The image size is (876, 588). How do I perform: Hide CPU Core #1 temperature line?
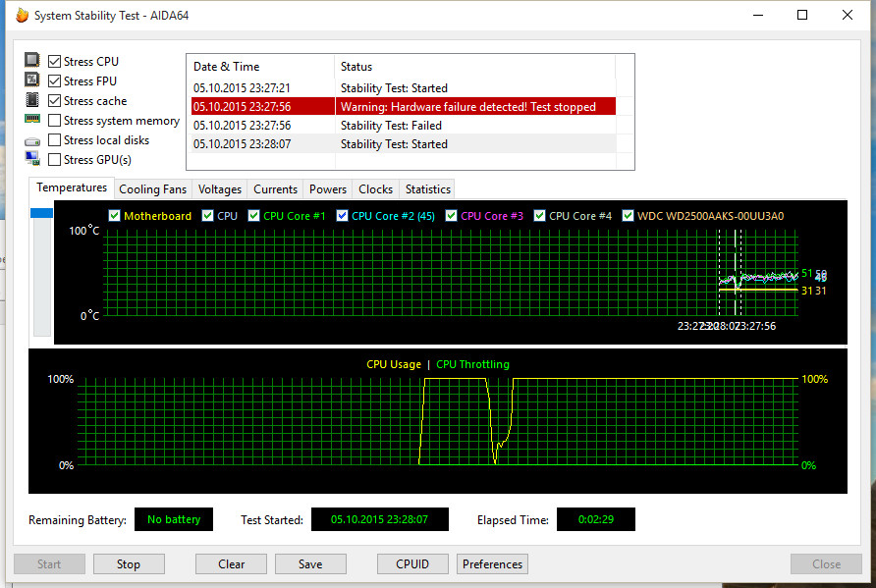pos(253,216)
